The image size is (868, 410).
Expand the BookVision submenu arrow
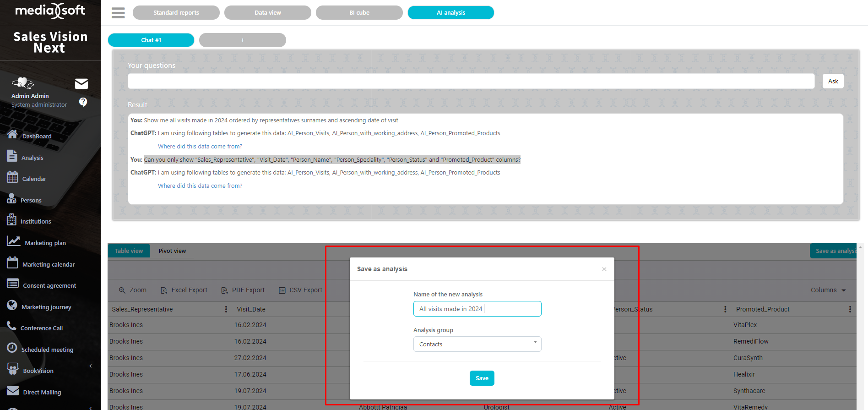[x=91, y=366]
